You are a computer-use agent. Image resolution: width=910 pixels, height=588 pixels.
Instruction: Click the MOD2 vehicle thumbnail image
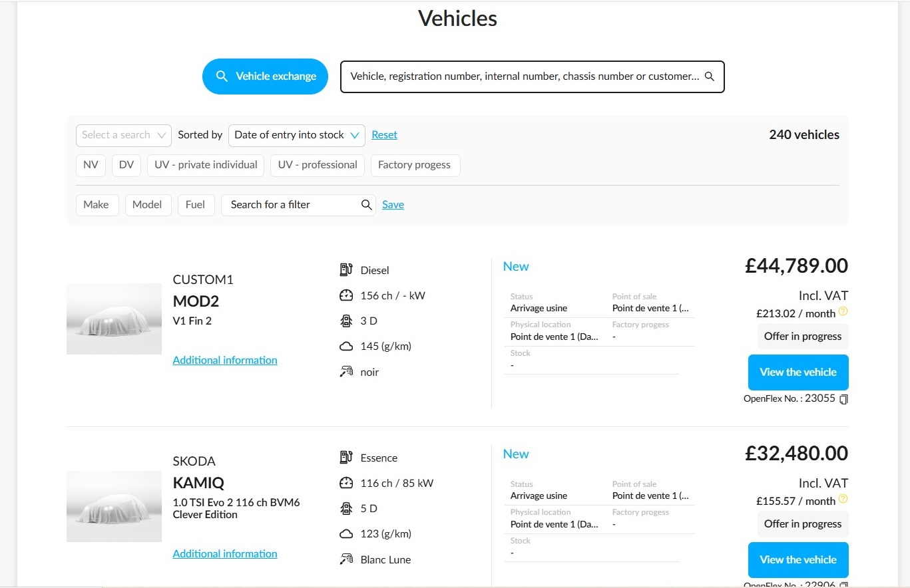coord(114,319)
